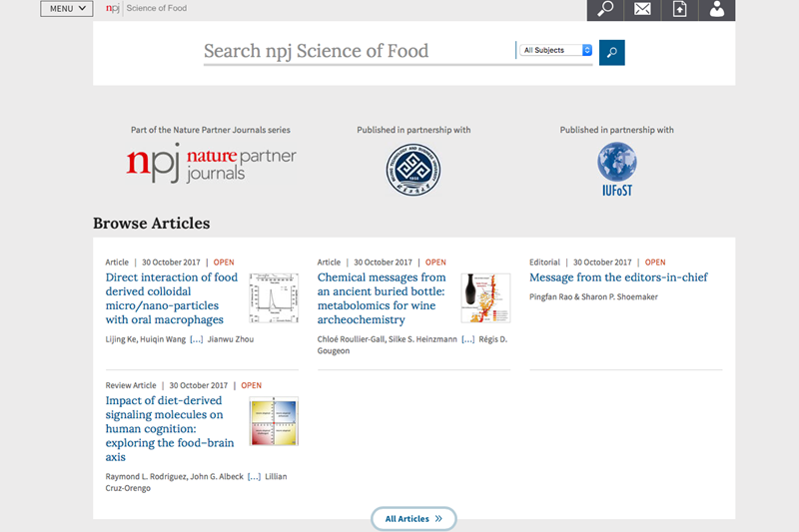Open Chemical messages from ancient buried bottle article
This screenshot has width=799, height=532.
click(x=382, y=298)
